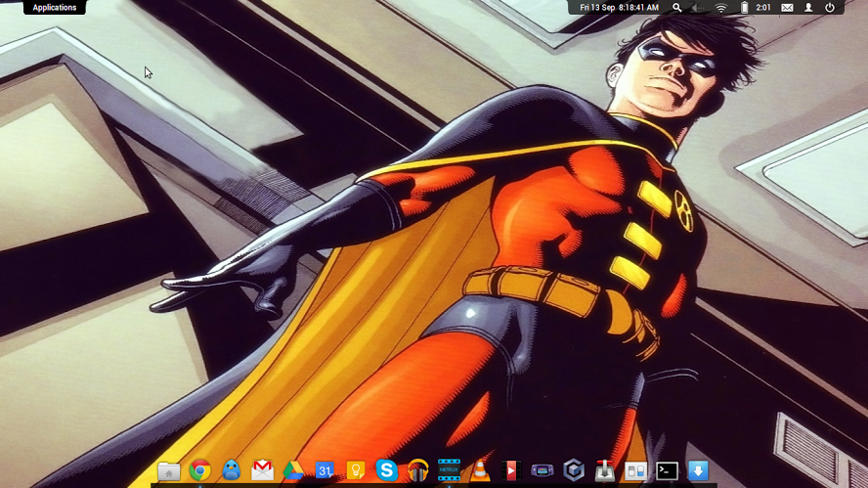Click the battery time 2:01

coord(763,7)
